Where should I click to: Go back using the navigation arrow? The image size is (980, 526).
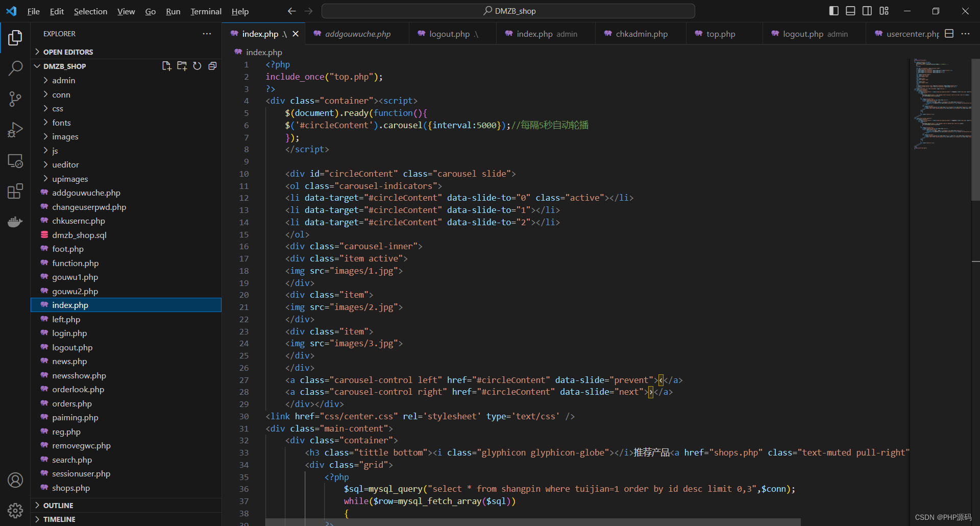pyautogui.click(x=291, y=11)
